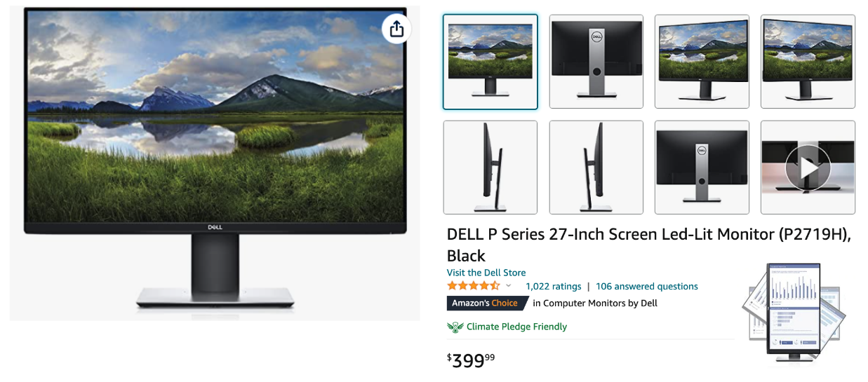Click the orange star rating icons
Image resolution: width=868 pixels, height=382 pixels.
(474, 286)
